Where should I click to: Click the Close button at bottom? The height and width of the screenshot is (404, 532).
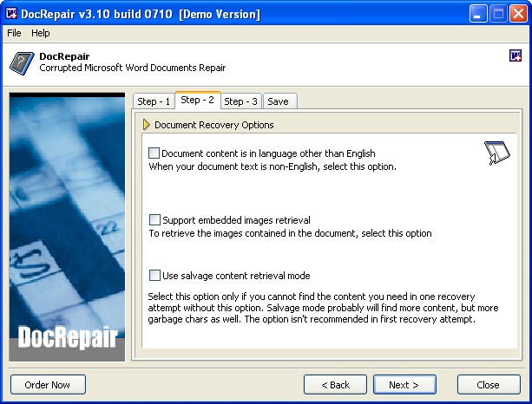[x=489, y=385]
